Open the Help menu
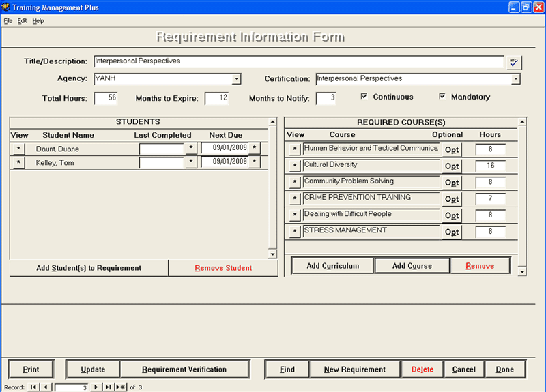 [x=38, y=21]
